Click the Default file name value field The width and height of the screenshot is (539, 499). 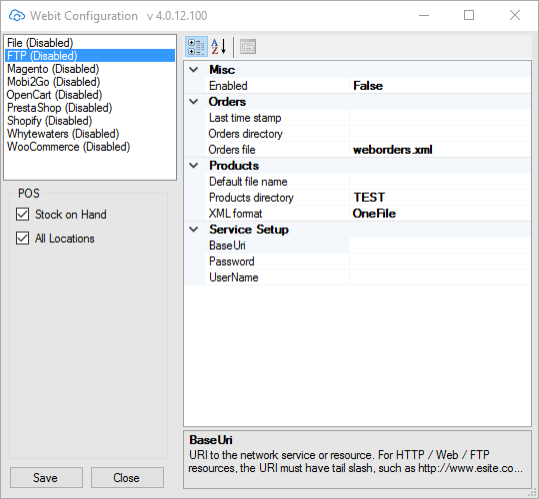click(x=440, y=181)
